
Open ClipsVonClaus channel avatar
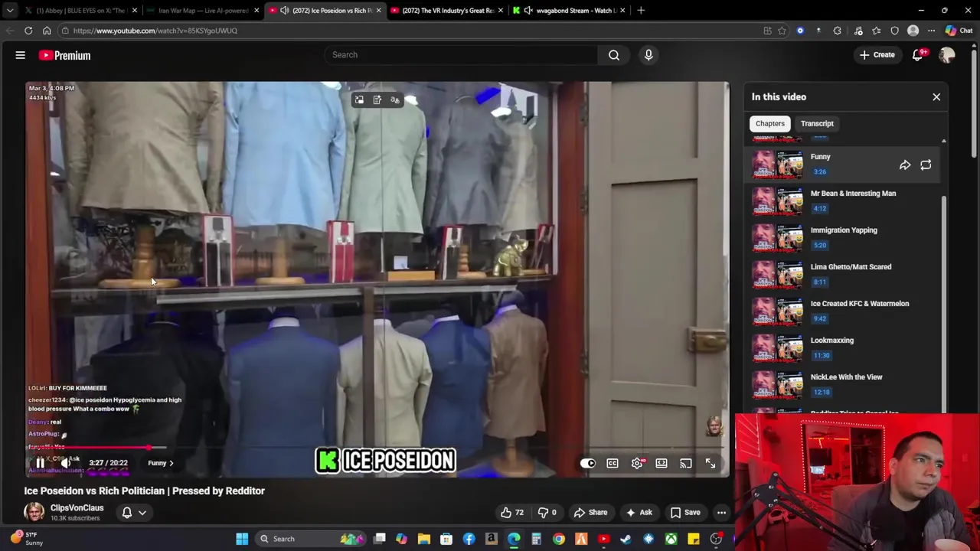pyautogui.click(x=34, y=512)
